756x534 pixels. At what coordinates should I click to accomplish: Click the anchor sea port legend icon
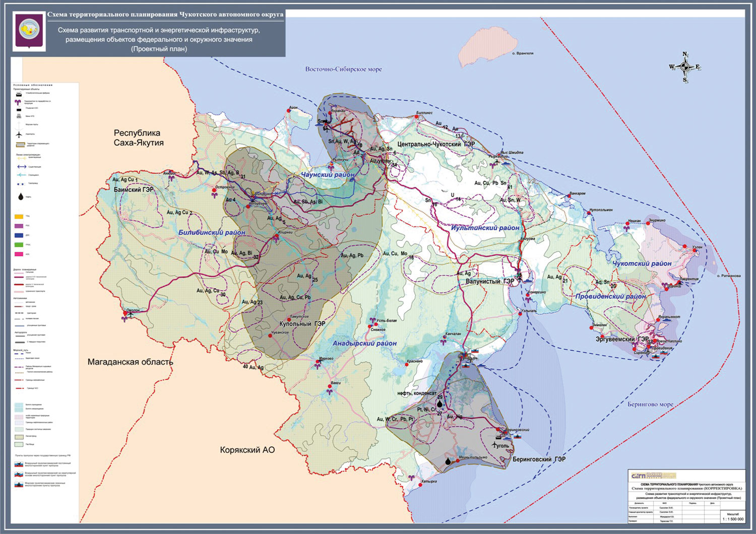[19, 125]
